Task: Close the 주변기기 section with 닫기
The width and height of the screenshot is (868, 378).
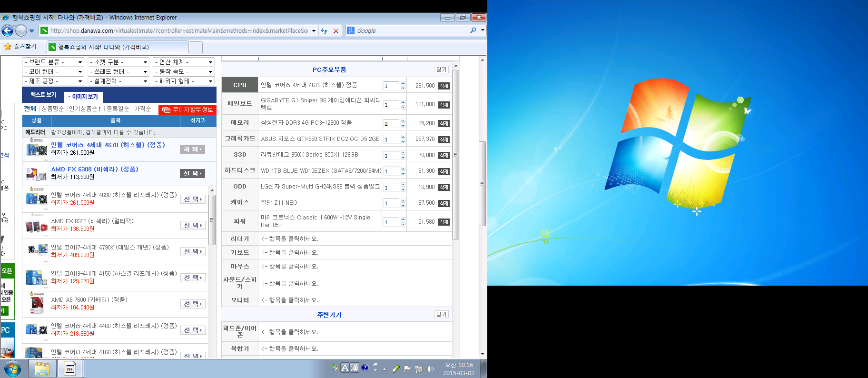Action: (442, 314)
